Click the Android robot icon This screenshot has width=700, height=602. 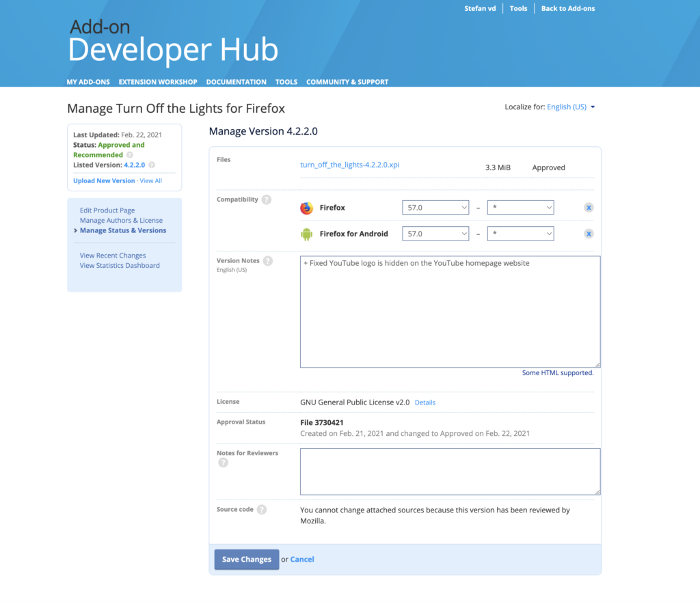(306, 234)
